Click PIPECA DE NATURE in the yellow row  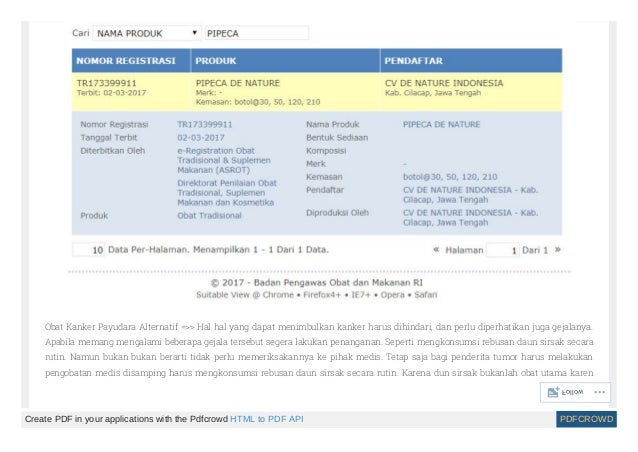click(x=238, y=83)
